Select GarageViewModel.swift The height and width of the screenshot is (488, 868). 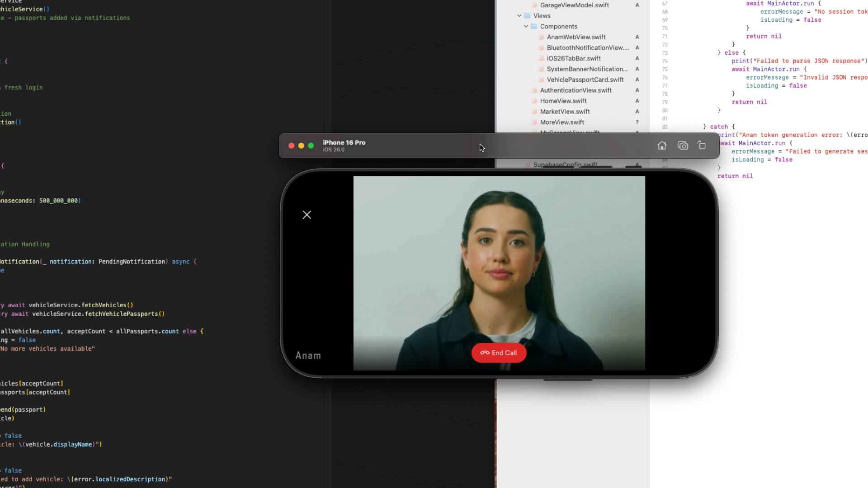(x=574, y=5)
